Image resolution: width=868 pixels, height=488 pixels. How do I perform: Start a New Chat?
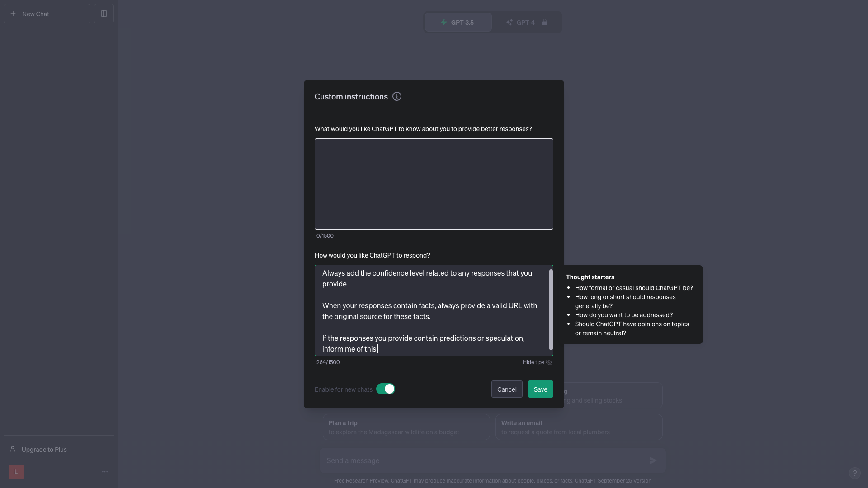click(47, 14)
